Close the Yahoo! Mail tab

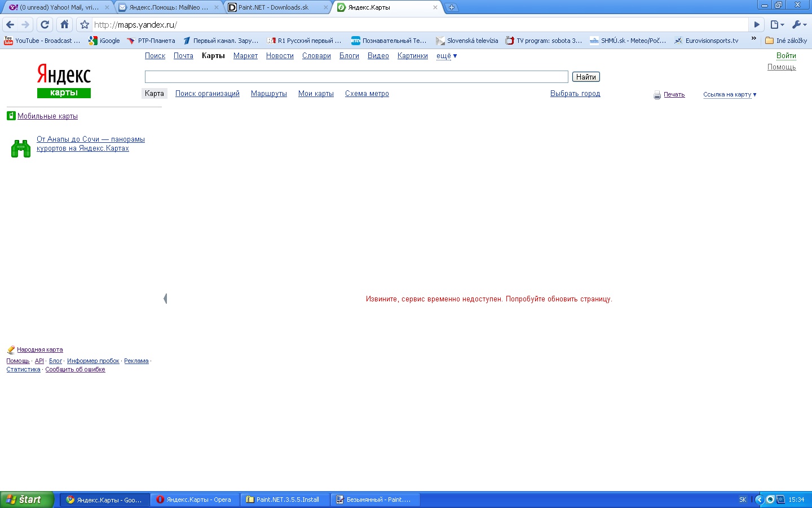click(107, 7)
